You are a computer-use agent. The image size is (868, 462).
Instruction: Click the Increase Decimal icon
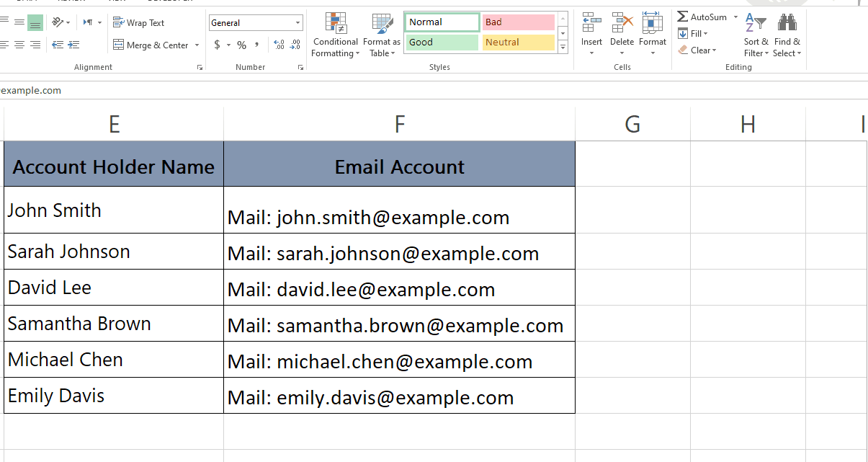pyautogui.click(x=279, y=45)
